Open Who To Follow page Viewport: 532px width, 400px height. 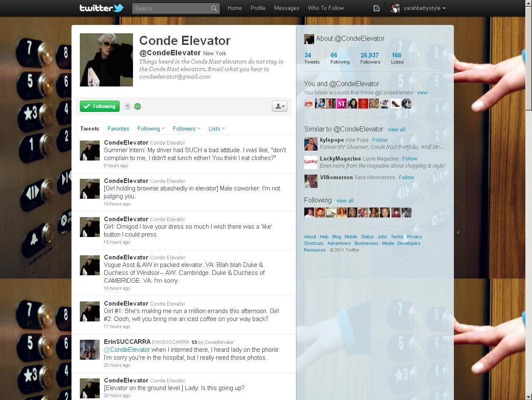326,8
